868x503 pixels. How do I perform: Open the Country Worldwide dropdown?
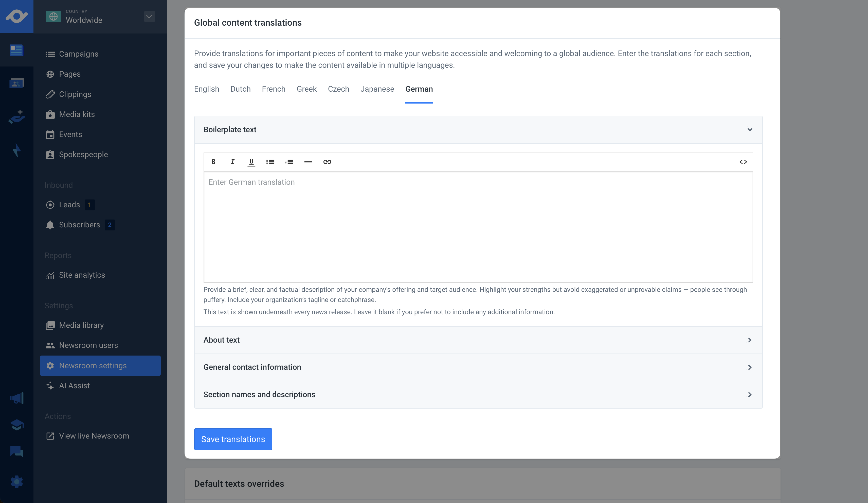[x=149, y=16]
